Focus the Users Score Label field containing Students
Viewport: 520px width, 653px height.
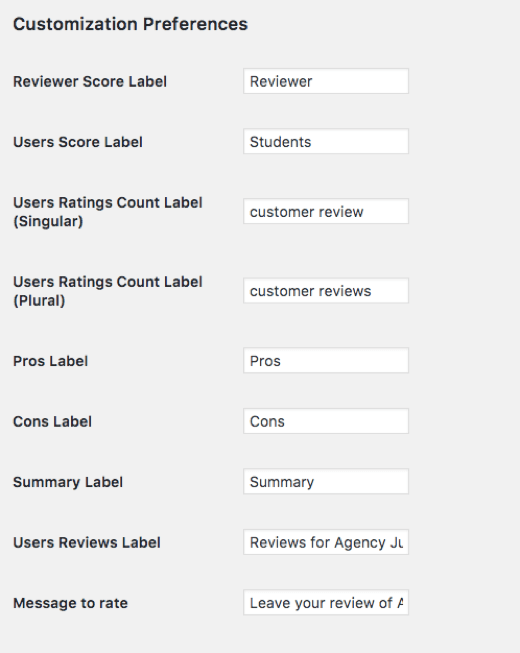(x=326, y=142)
